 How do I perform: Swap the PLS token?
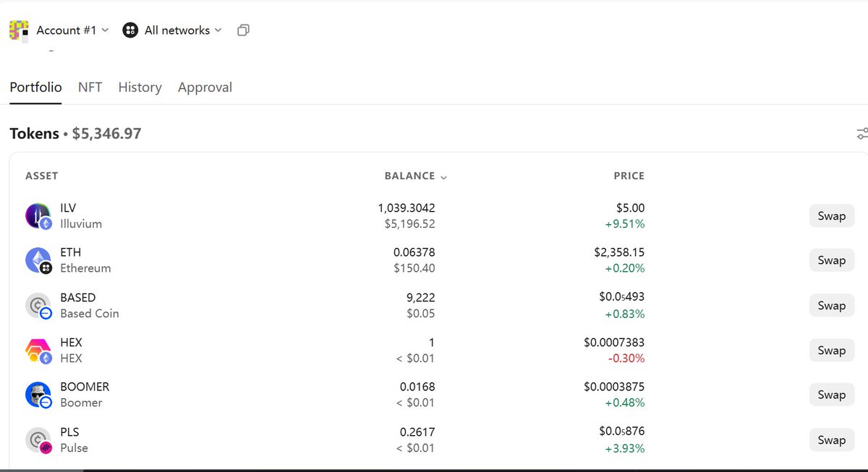pos(831,439)
